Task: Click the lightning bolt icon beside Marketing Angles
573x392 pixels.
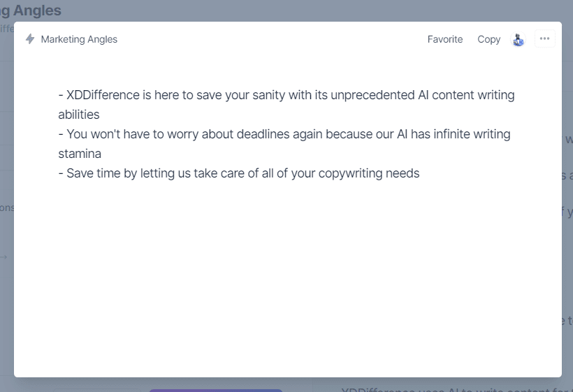Action: point(30,38)
